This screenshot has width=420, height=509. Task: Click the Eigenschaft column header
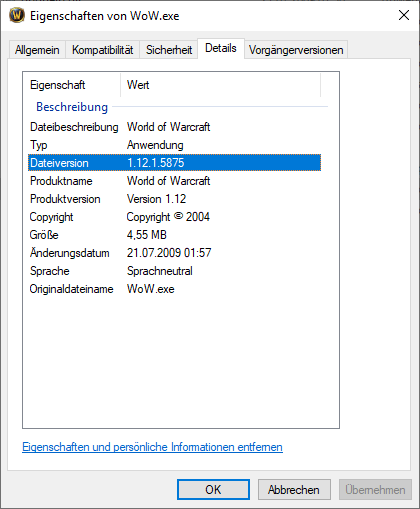click(x=72, y=85)
